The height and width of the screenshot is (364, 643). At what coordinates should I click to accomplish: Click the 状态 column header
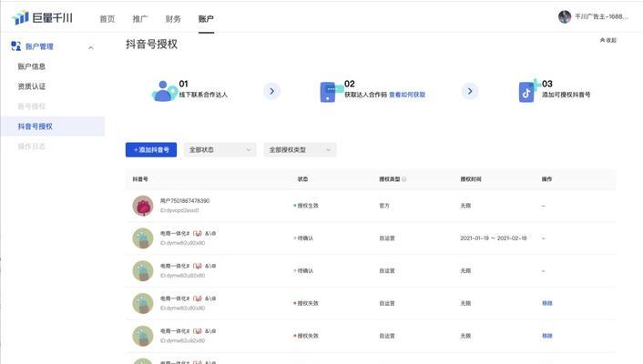(x=302, y=179)
